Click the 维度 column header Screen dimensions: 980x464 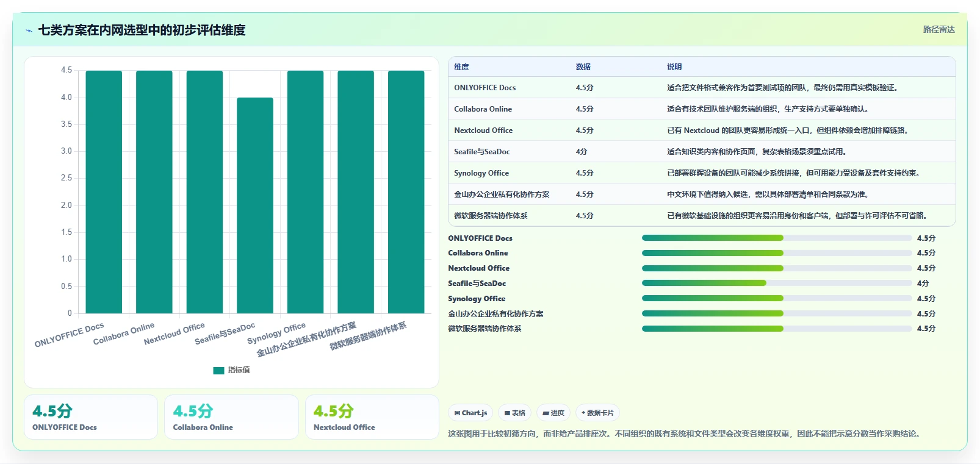(461, 67)
